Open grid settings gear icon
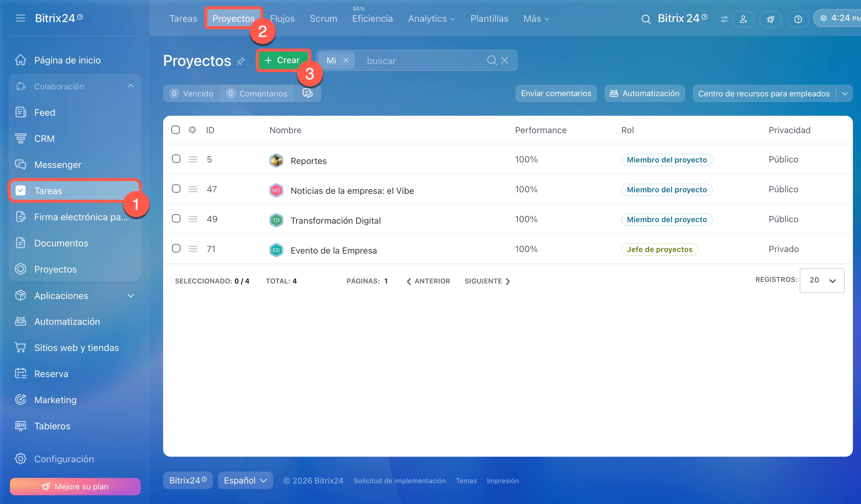The image size is (861, 504). 192,130
